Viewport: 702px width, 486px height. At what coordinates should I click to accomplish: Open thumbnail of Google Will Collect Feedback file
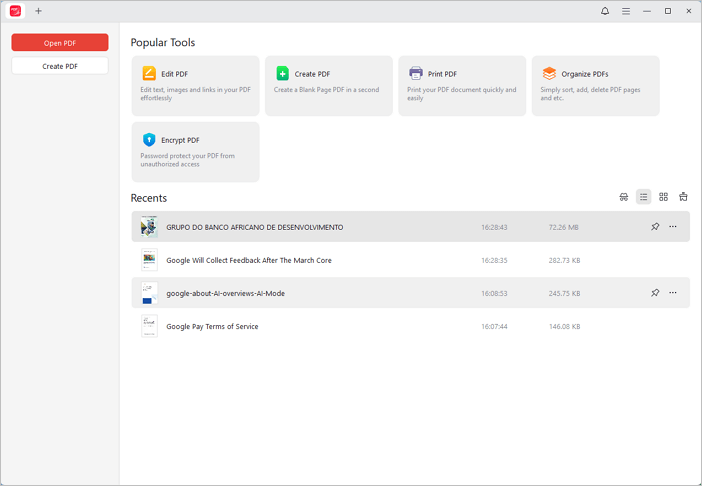pos(149,260)
